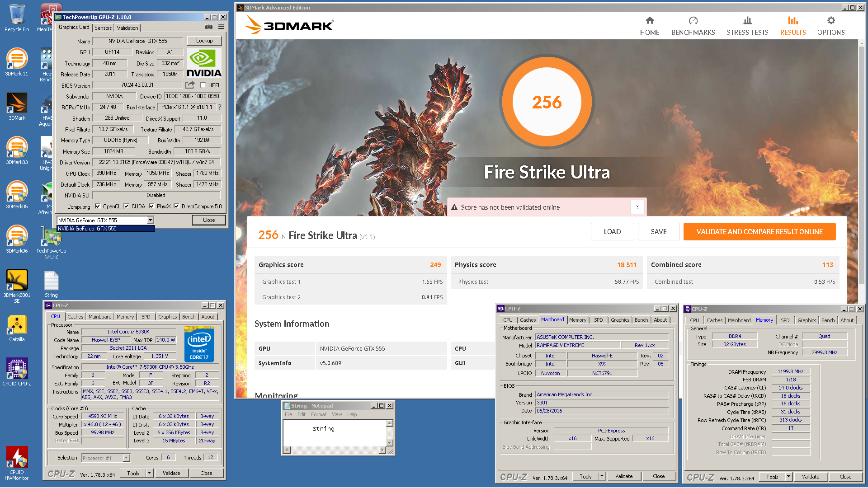Expand Tools dropdown arrow in Mainboard CPU-Z window
The width and height of the screenshot is (868, 488).
tap(602, 476)
